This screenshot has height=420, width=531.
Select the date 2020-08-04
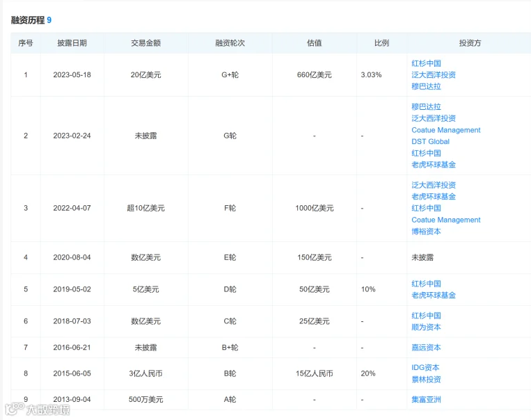point(72,257)
